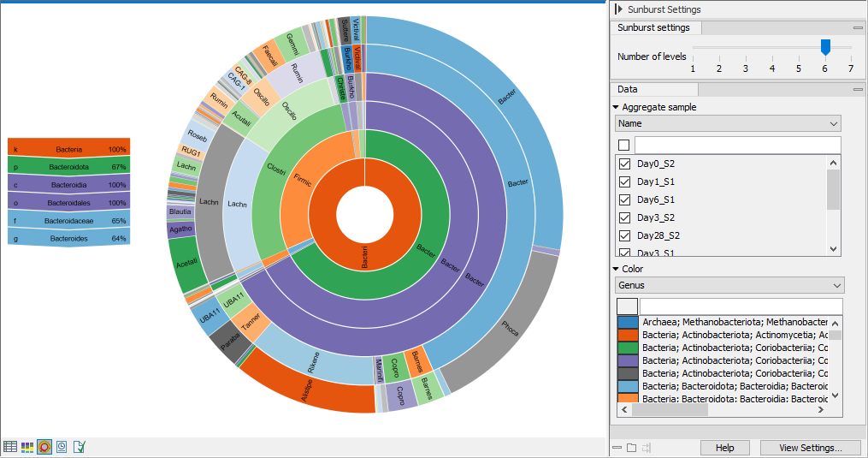
Task: Select the sunburst view icon
Action: [x=44, y=446]
